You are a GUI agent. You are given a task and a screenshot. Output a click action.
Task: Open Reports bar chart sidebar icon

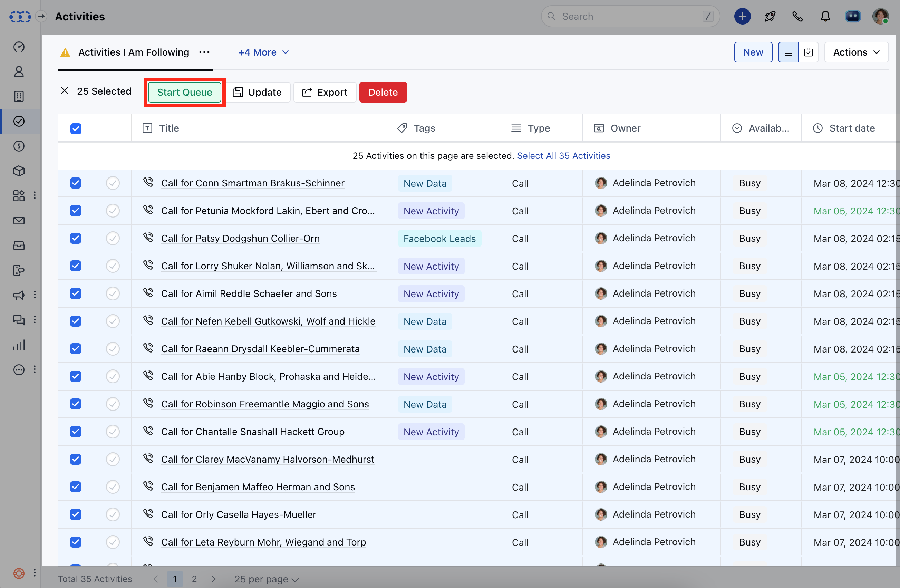click(19, 345)
